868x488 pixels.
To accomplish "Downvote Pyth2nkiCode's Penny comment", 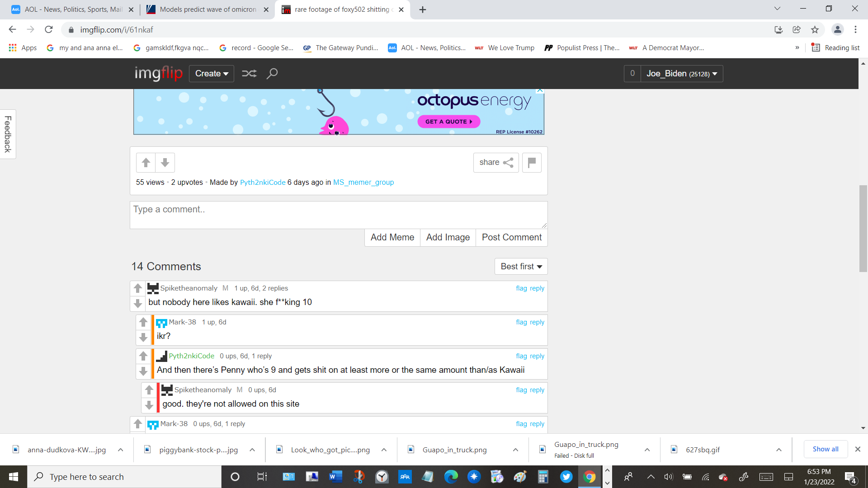I will point(143,371).
